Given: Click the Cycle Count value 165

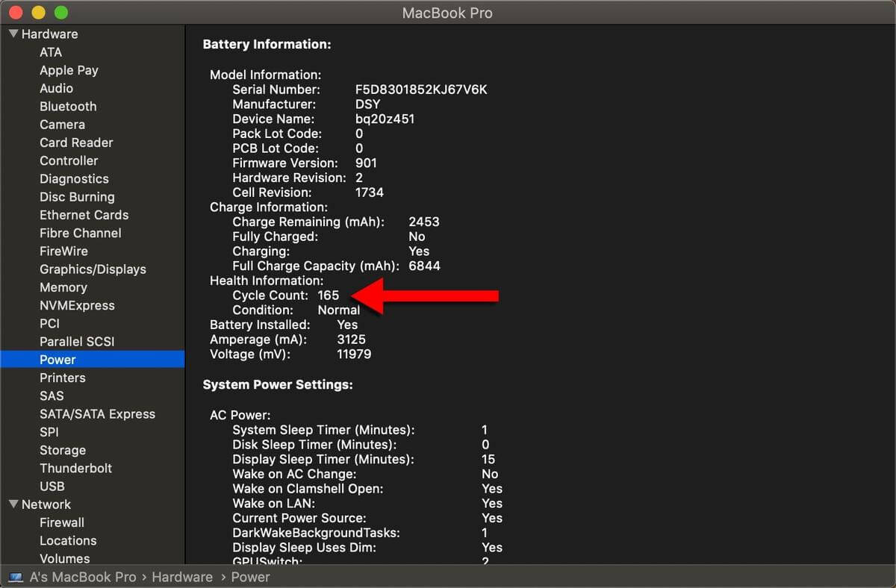Looking at the screenshot, I should point(328,295).
